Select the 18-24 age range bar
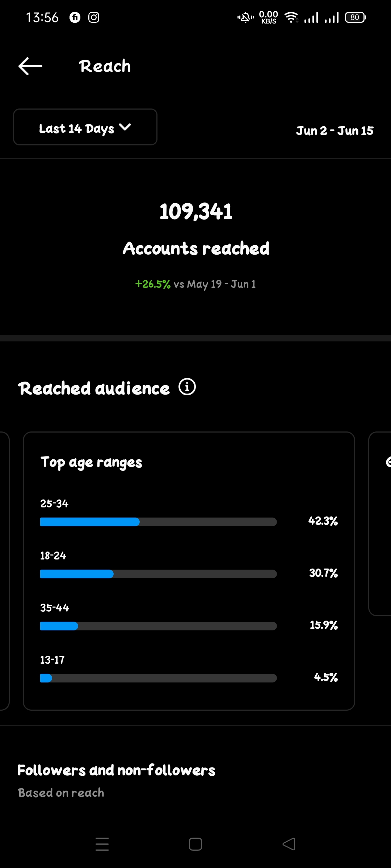391x868 pixels. coord(158,574)
